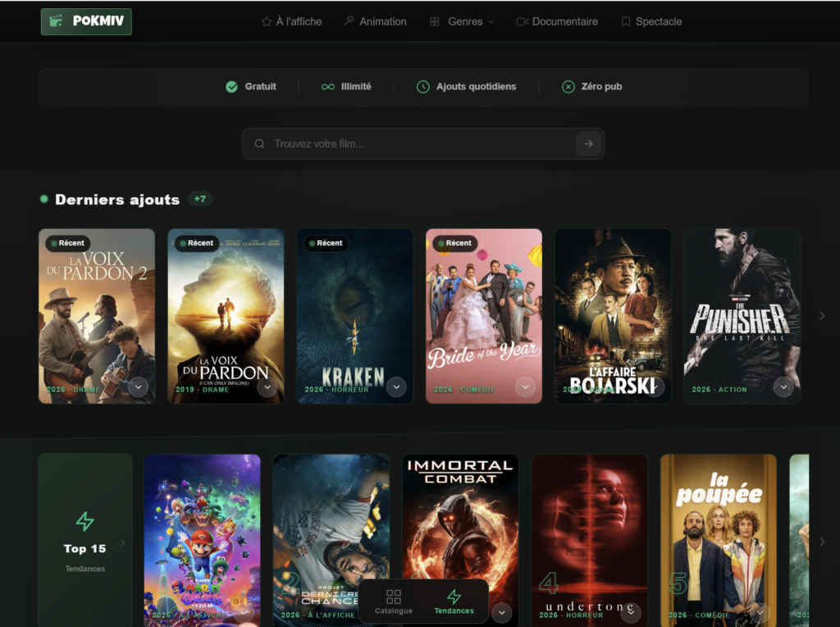Expand details on Immortal Combat card
This screenshot has height=627, width=840.
tap(502, 612)
